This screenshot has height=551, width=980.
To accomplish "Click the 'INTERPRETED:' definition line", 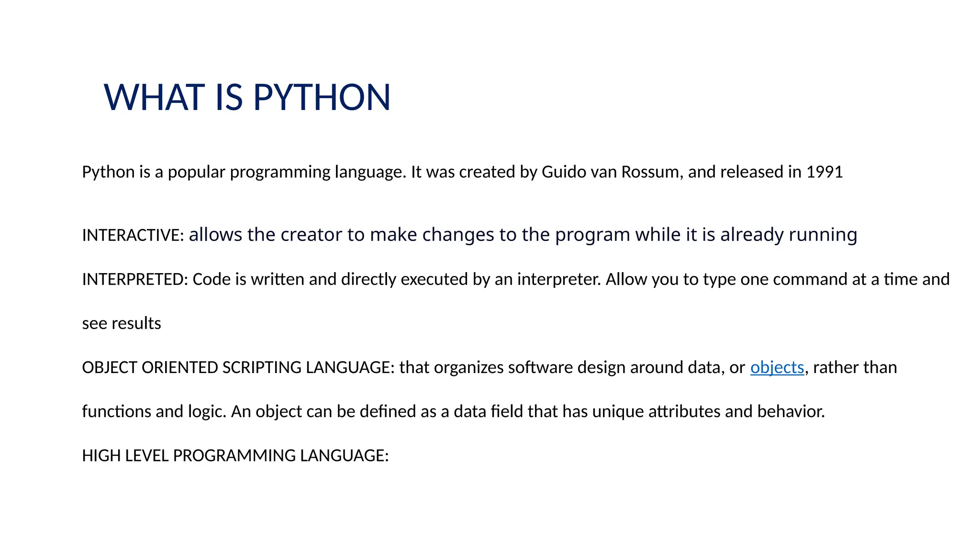I will [516, 279].
